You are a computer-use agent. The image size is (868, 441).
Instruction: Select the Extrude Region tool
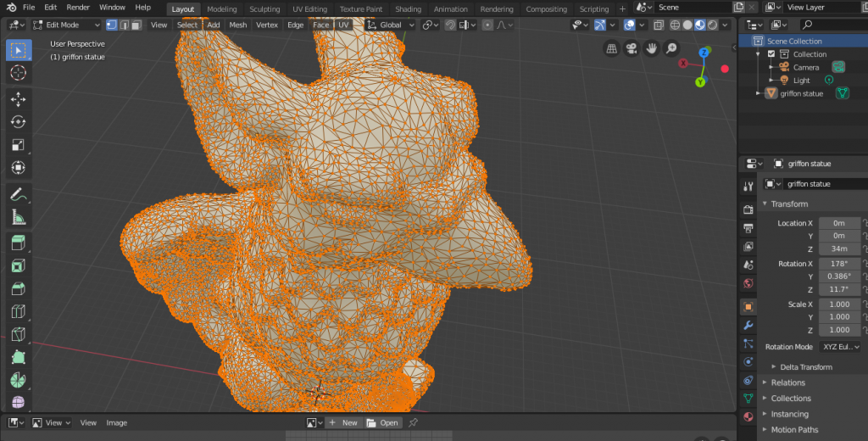[18, 243]
